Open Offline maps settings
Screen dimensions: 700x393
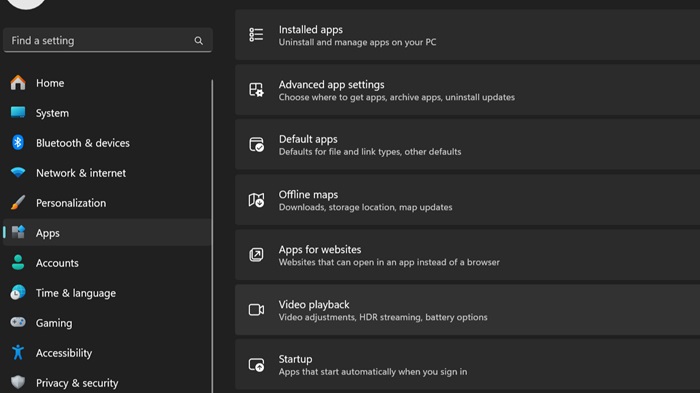[x=467, y=200]
